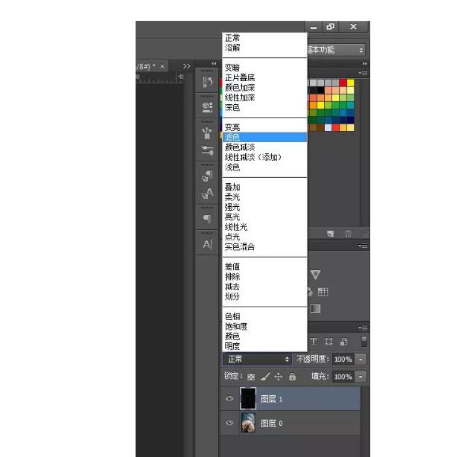Open the 基本功能 workspace dropdown
Viewport: 476px width, 457px height.
(x=336, y=50)
